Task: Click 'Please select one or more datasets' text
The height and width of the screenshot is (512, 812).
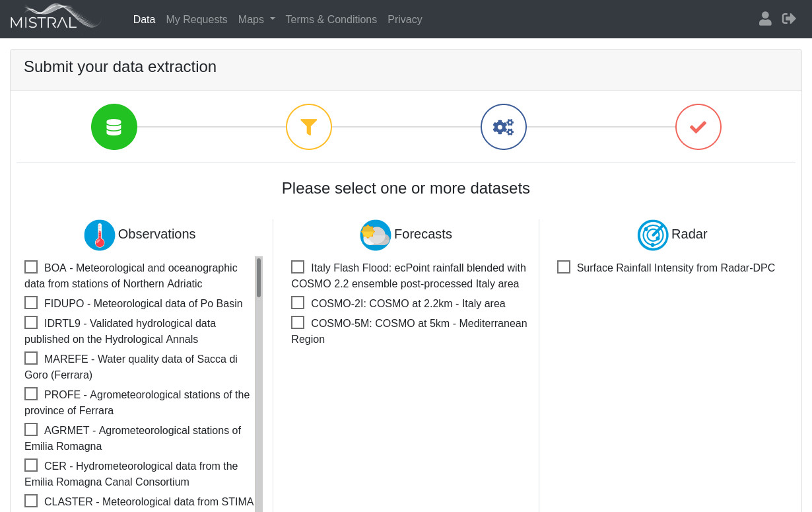Action: 406,188
